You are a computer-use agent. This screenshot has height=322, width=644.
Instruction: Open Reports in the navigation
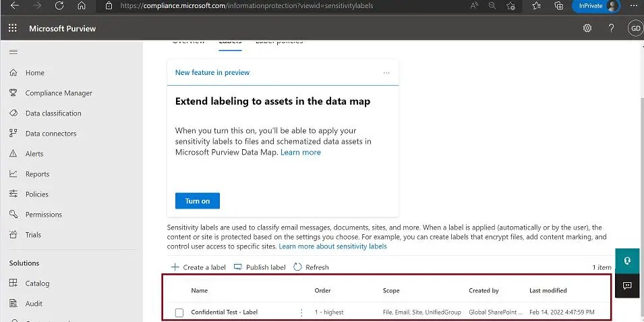37,174
